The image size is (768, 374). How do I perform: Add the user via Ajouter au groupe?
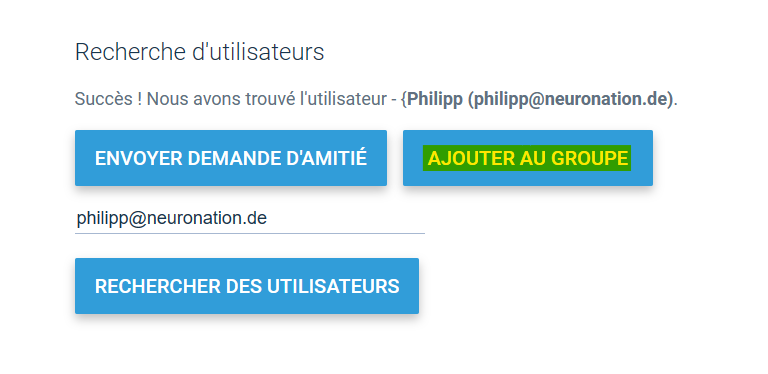click(528, 158)
